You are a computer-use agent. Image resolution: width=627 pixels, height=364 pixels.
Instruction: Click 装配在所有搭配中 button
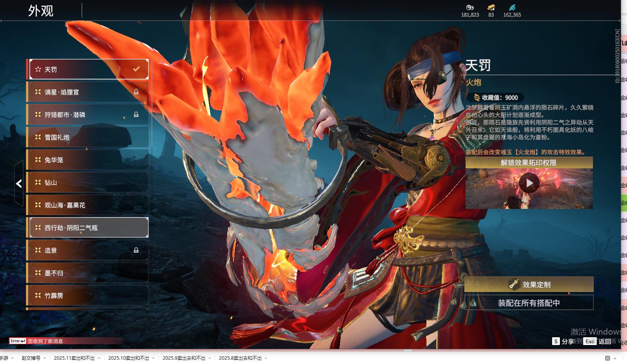click(x=529, y=303)
